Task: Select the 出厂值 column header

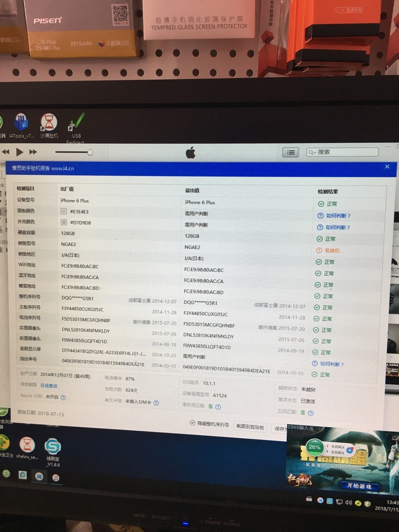Action: point(67,189)
